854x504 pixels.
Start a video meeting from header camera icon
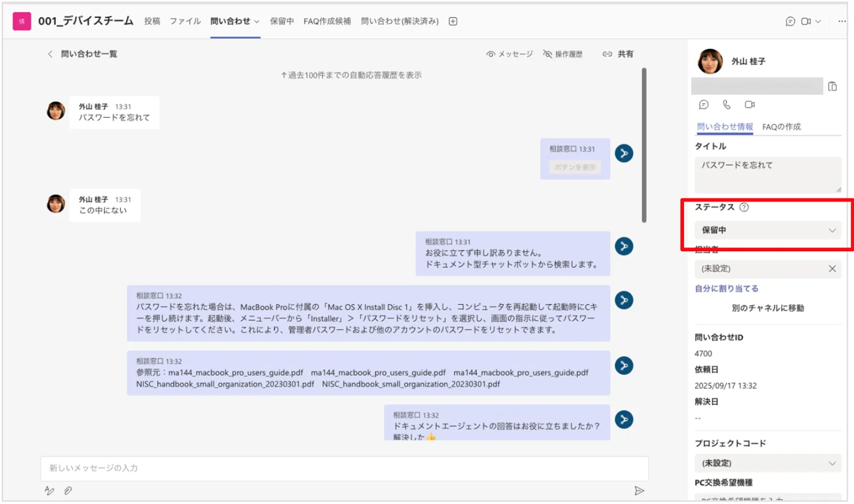pyautogui.click(x=806, y=21)
